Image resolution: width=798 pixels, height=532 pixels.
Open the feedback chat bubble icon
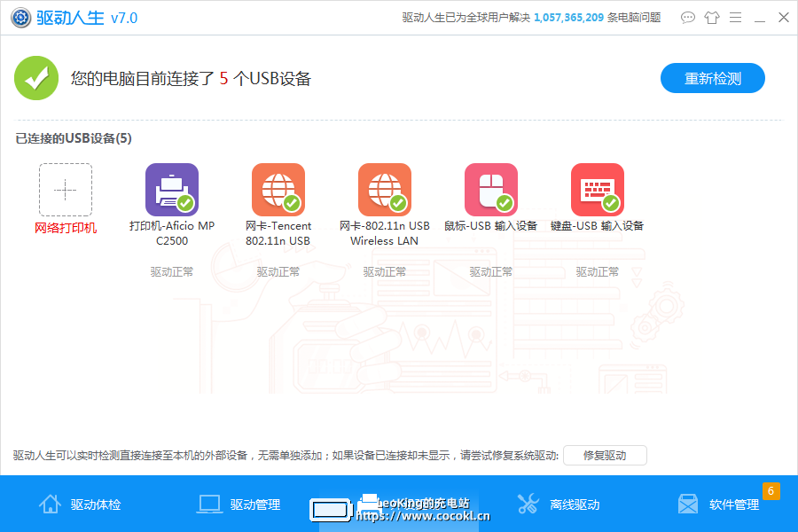pos(687,18)
